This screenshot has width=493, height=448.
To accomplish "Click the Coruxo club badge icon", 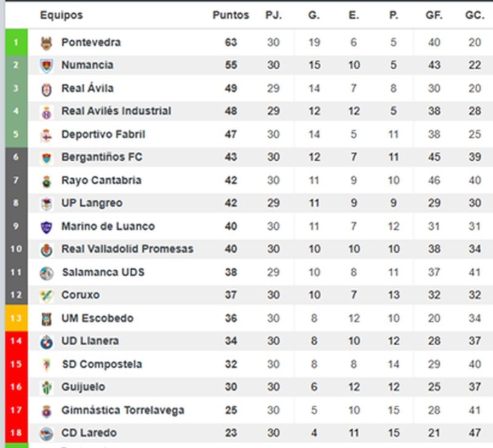I will (x=46, y=295).
